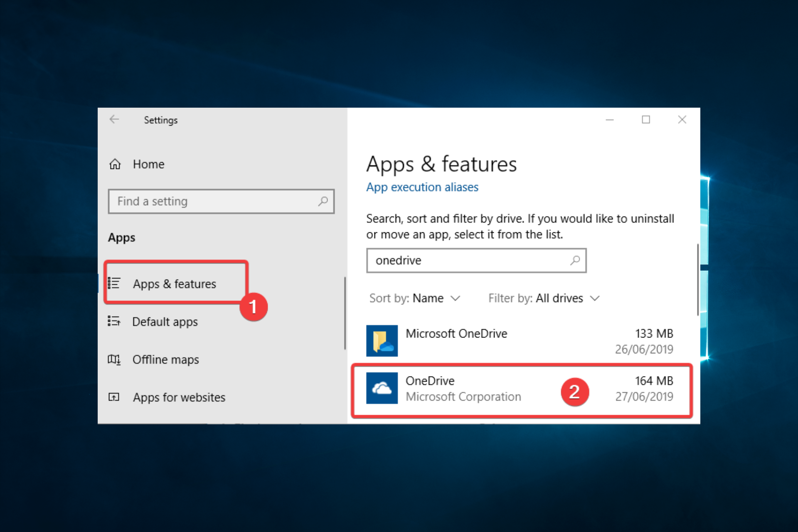Image resolution: width=798 pixels, height=532 pixels.
Task: Click the search magnifier in onedrive box
Action: [x=575, y=261]
